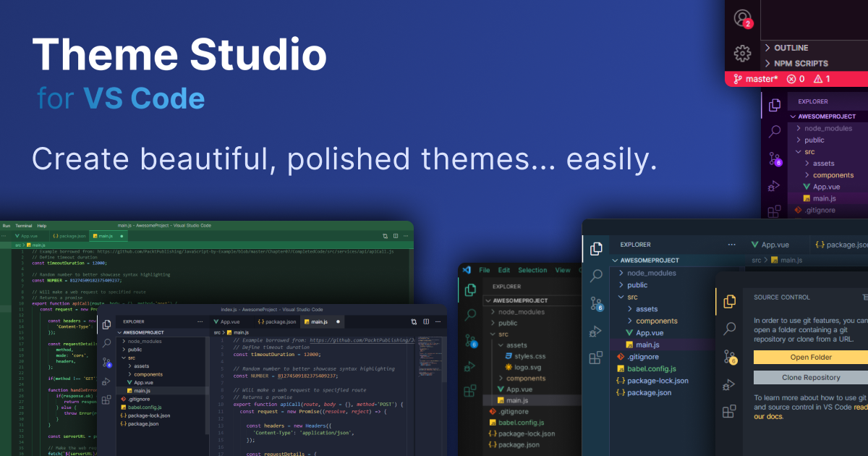Open GitHub URL link in index.js editor
868x456 pixels.
361,339
